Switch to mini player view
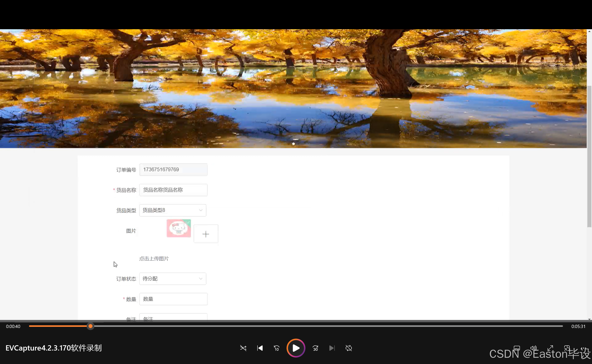The height and width of the screenshot is (364, 592). click(x=567, y=348)
